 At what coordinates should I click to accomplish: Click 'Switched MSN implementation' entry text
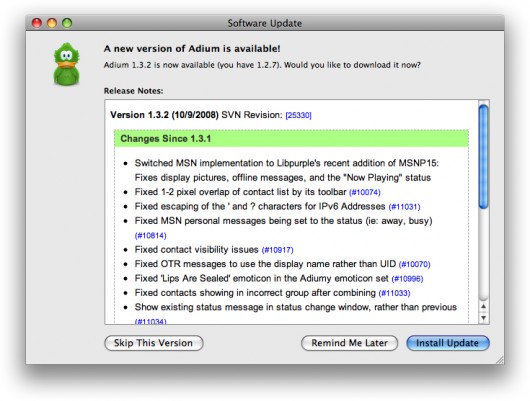(x=287, y=170)
